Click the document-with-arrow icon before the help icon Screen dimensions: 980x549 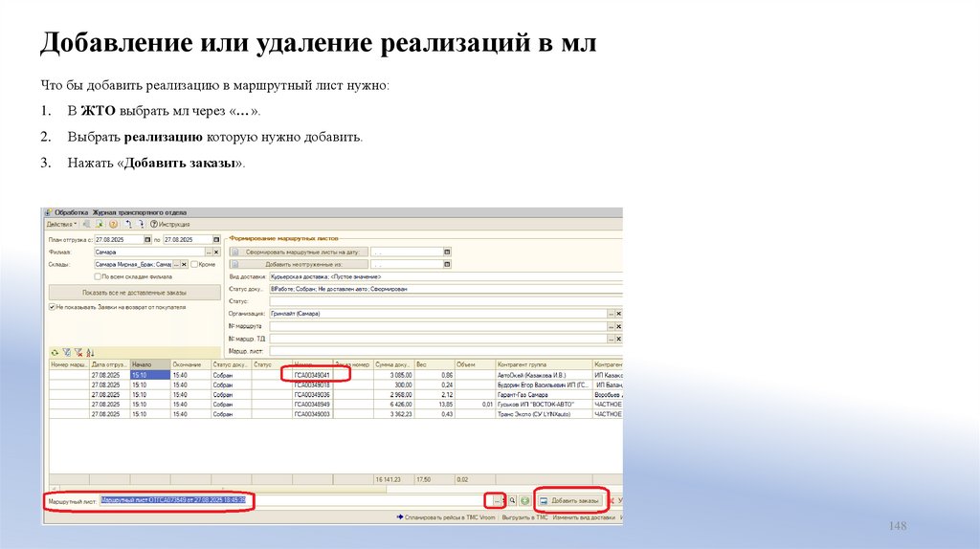click(x=100, y=224)
